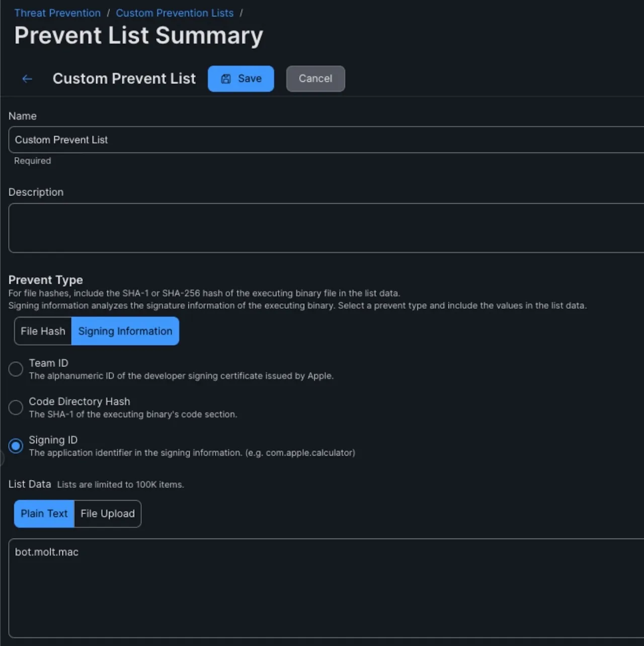This screenshot has height=646, width=644.
Task: Click the bot.molt.mac entry in List Data
Action: click(x=47, y=552)
